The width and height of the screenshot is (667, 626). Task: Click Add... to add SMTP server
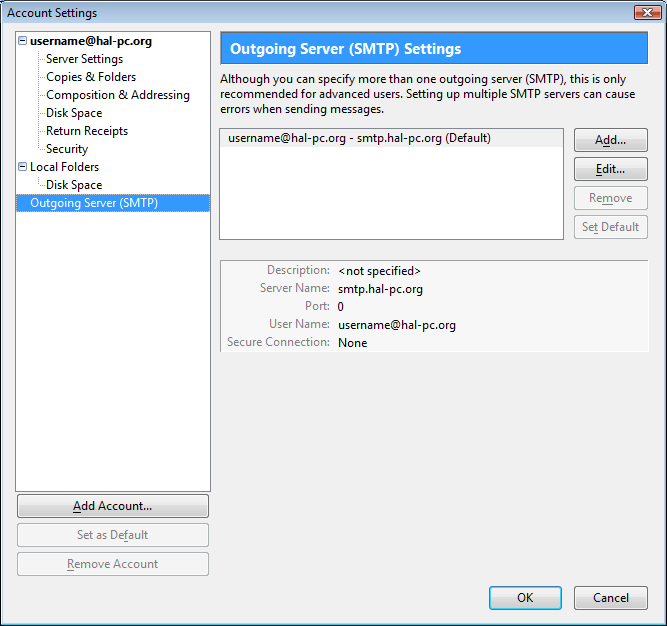(x=610, y=140)
